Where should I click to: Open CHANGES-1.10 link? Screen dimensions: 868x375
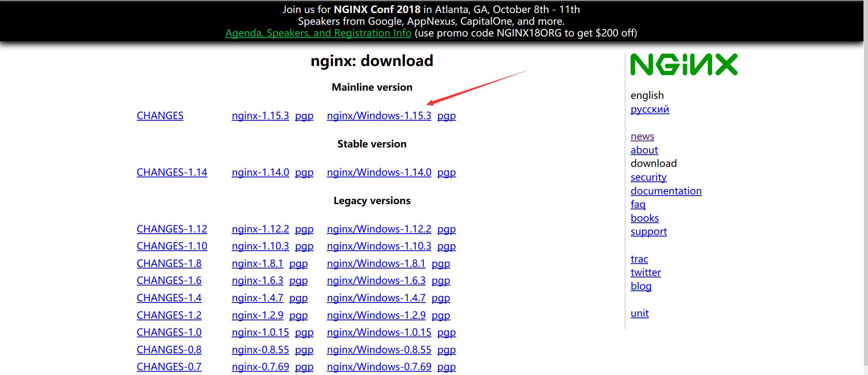[172, 246]
